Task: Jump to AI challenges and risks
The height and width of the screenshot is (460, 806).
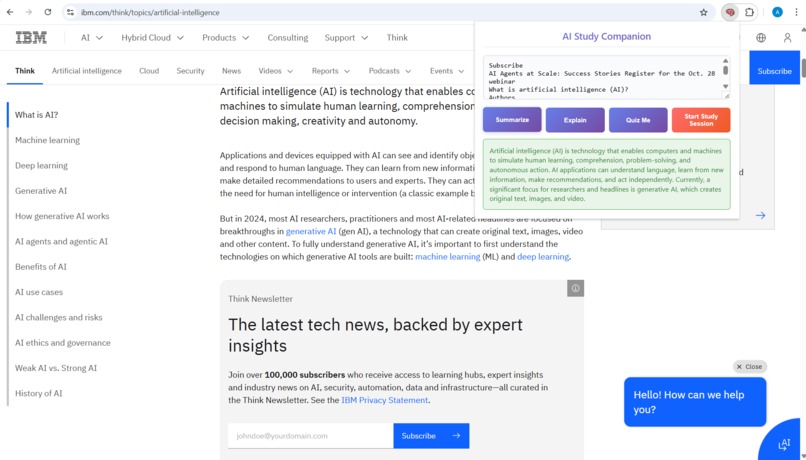Action: [59, 317]
